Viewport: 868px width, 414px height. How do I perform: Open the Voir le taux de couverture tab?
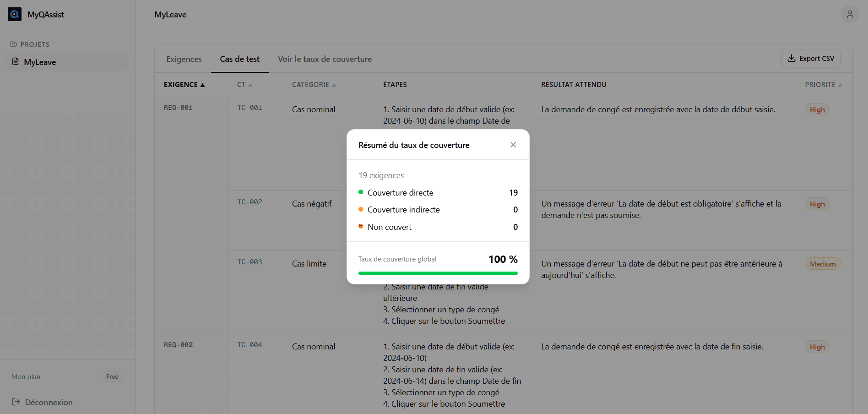[x=325, y=59]
